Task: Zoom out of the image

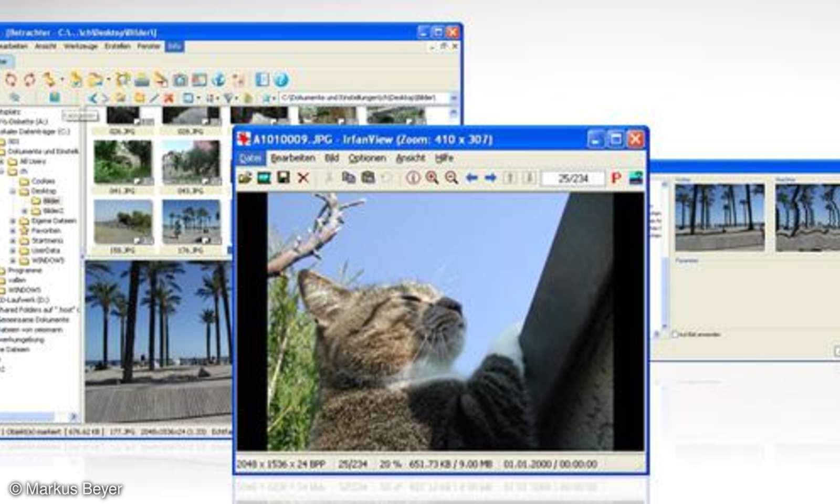Action: click(451, 177)
